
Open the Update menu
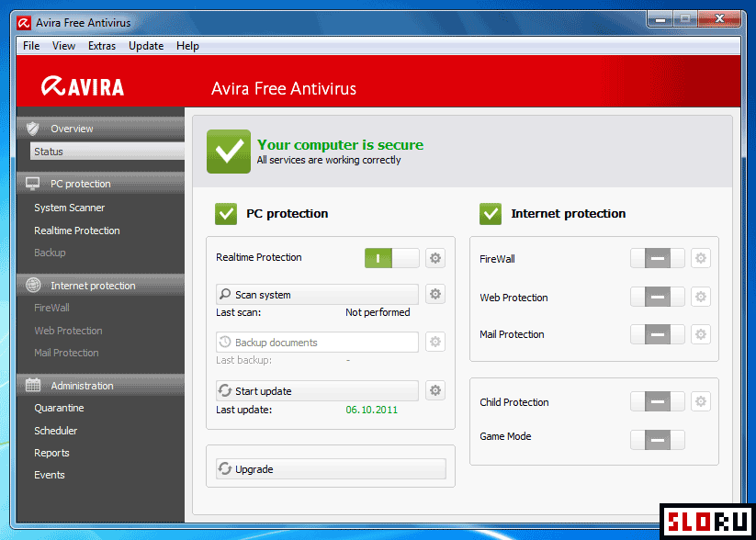(x=146, y=46)
